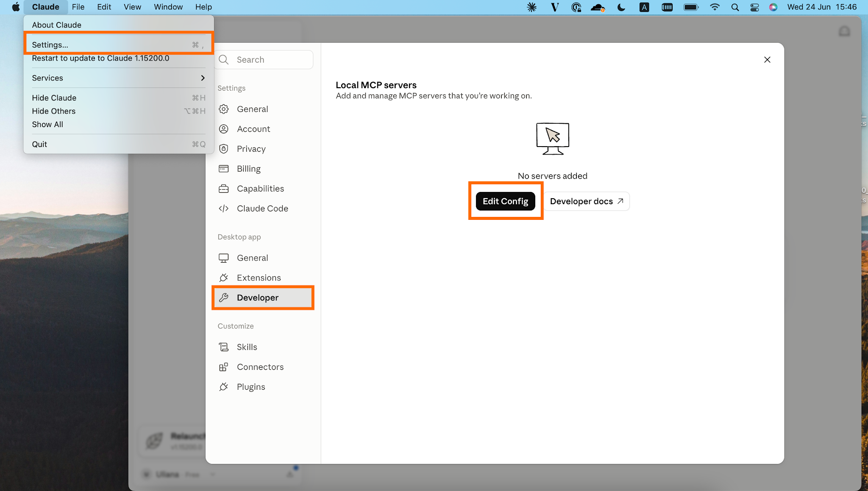Open the V app menu bar icon

(554, 7)
